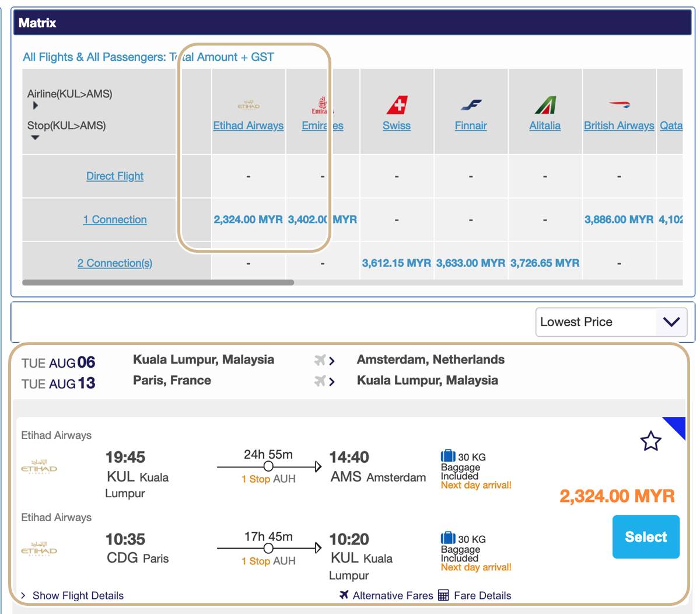Open the Lowest Price sort dropdown
The width and height of the screenshot is (700, 614).
[611, 322]
